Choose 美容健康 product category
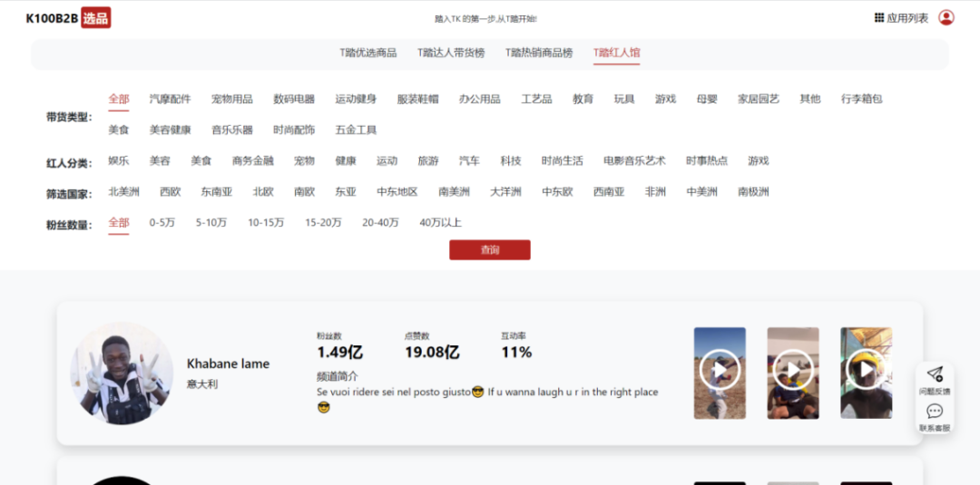 pyautogui.click(x=170, y=130)
